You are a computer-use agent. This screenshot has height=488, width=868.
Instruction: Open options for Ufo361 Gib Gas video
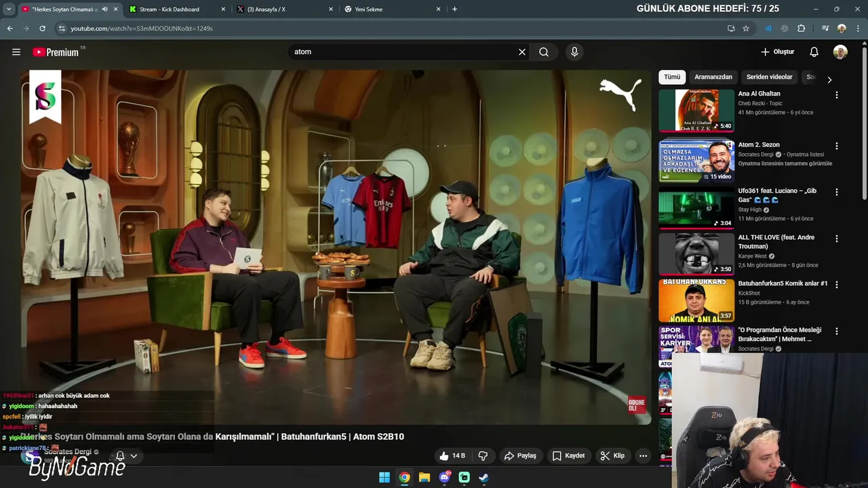click(836, 192)
